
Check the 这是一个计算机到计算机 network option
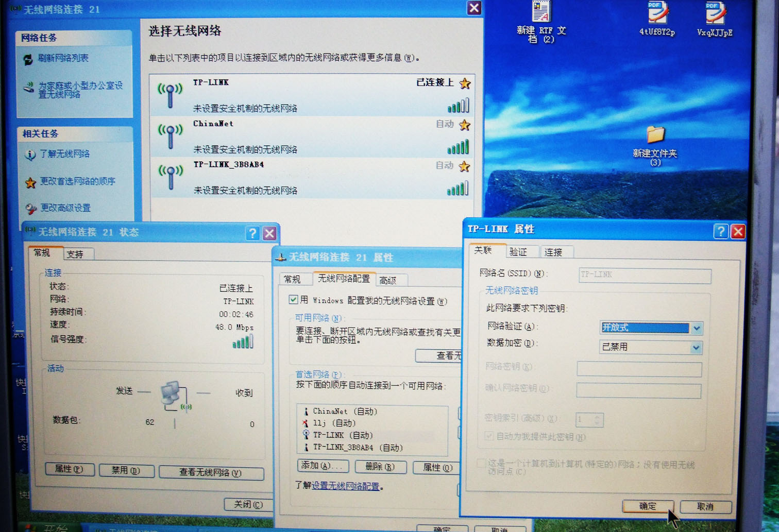click(x=481, y=463)
